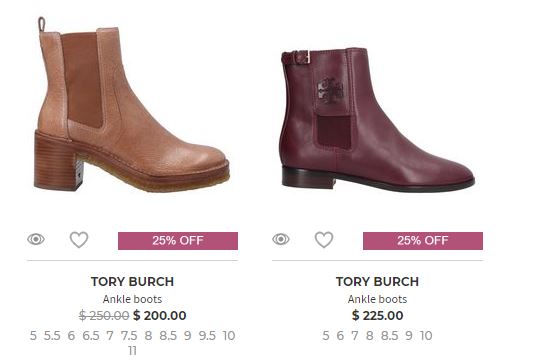Screen dimensions: 536x363
Task: Add burgundy ankle boot to wishlist heart
Action: [x=324, y=240]
